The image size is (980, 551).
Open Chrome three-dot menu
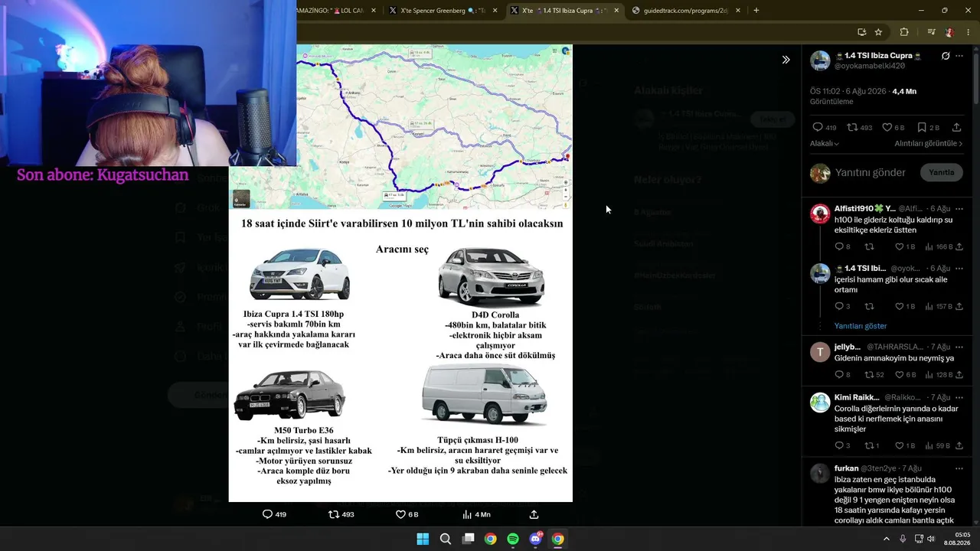coord(968,32)
